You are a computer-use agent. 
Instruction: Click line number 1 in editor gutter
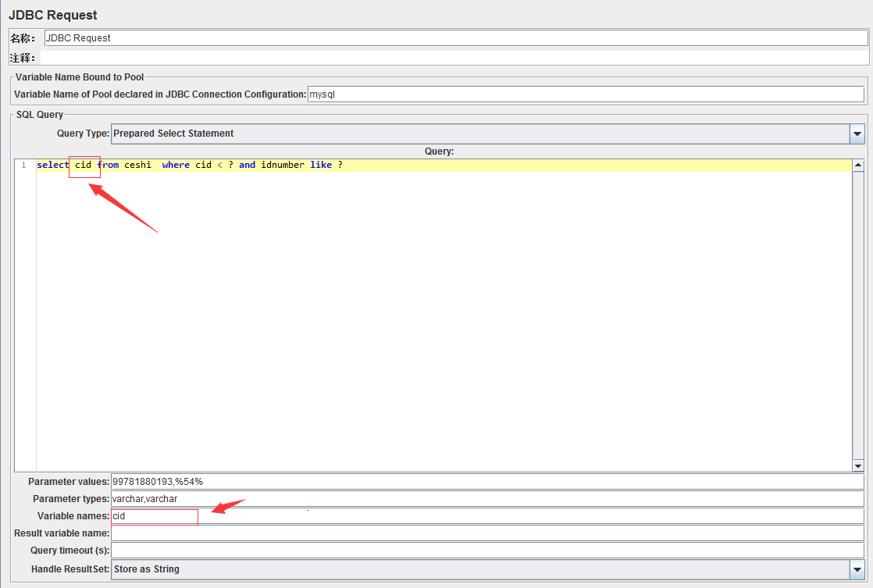pos(23,165)
